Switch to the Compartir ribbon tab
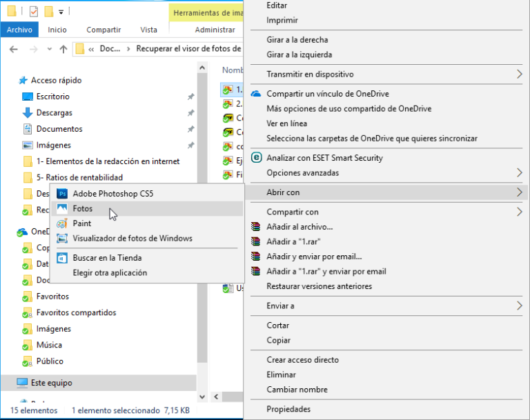This screenshot has width=530, height=420. tap(104, 30)
